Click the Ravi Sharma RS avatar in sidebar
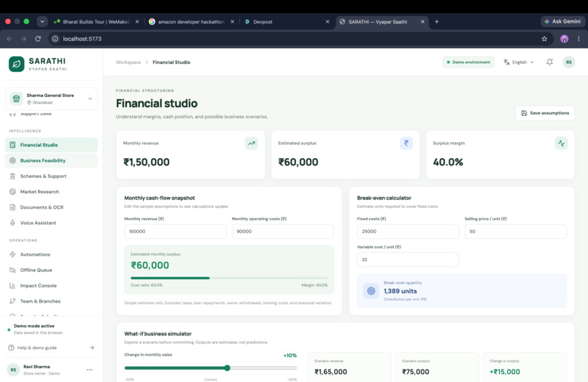Viewport: 588px width, 382px height. pyautogui.click(x=13, y=370)
